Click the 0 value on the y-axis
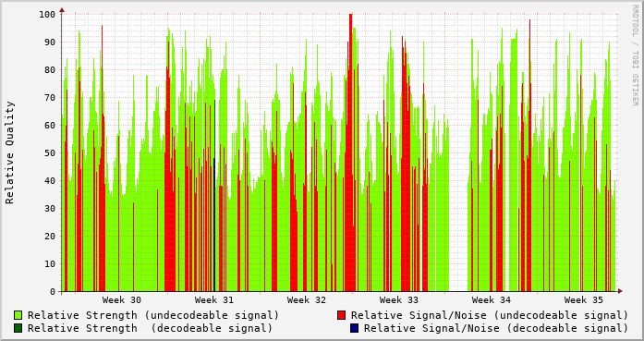Image resolution: width=644 pixels, height=341 pixels. 53,292
